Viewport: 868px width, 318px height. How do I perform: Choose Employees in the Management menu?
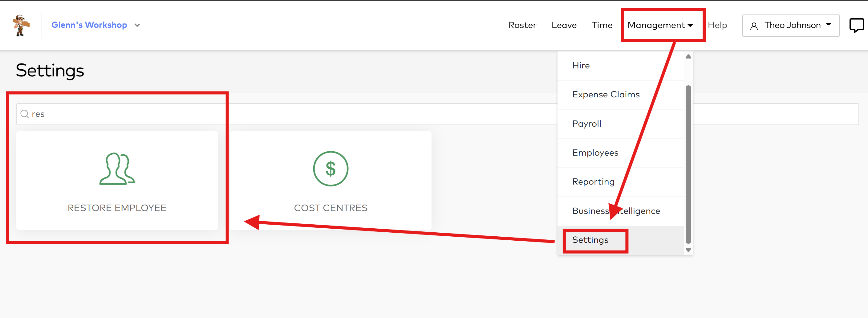pyautogui.click(x=595, y=153)
